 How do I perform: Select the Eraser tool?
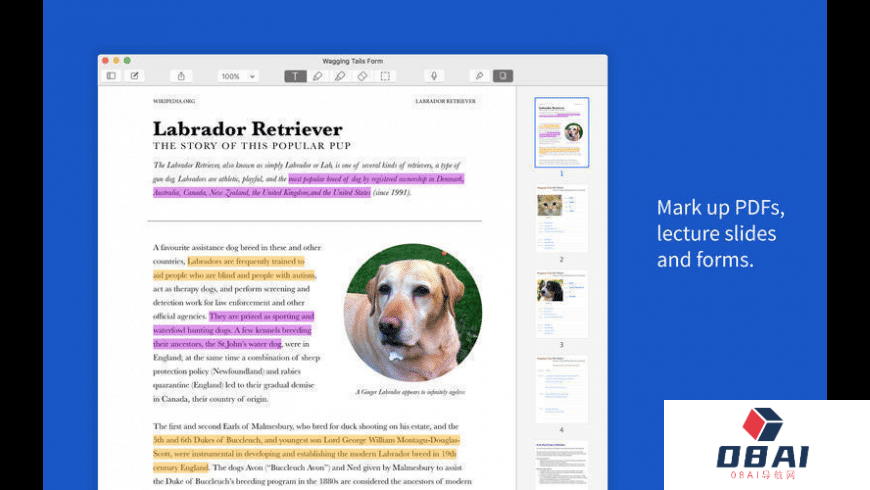[362, 76]
